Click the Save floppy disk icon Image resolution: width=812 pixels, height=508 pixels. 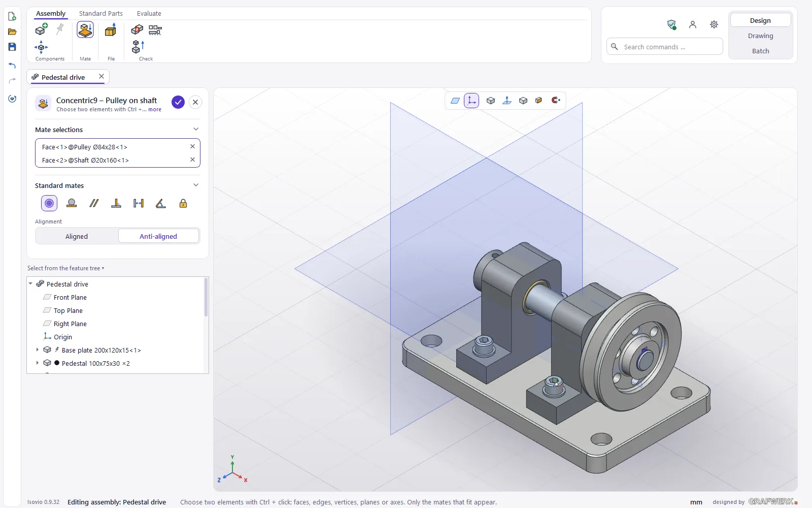point(12,47)
